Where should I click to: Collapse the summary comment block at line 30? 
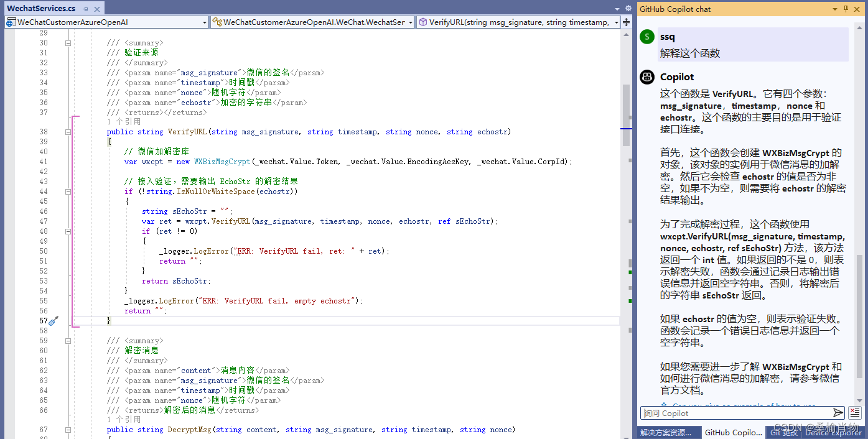coord(68,43)
